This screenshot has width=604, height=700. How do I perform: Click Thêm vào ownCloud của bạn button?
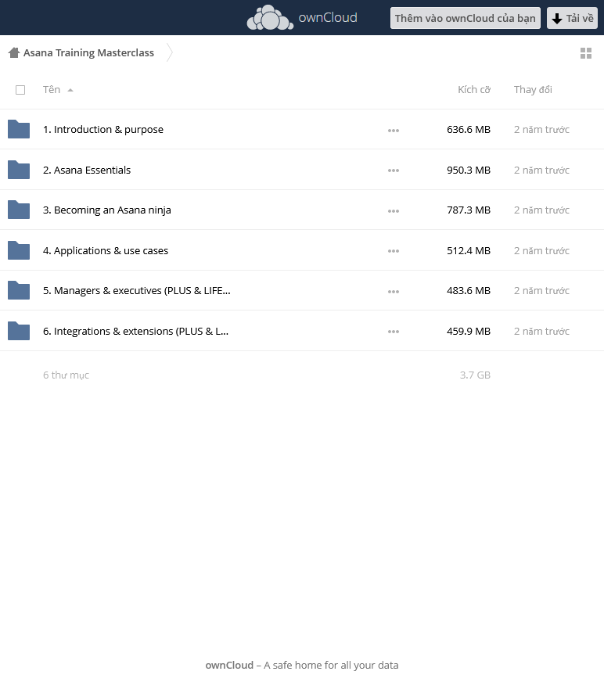[x=466, y=18]
